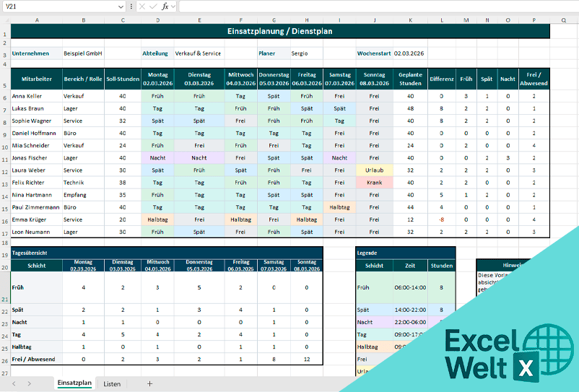Click the Insert Function fx icon
Viewport: 579px width, 392px height.
click(x=165, y=6)
